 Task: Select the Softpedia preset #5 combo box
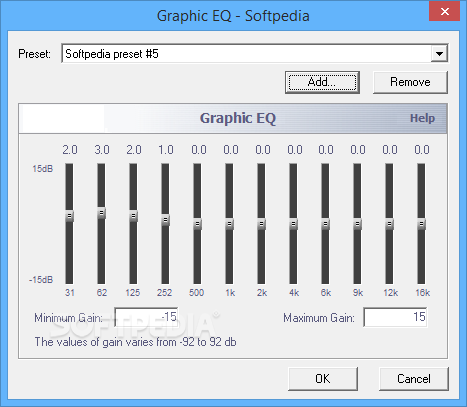coord(255,54)
